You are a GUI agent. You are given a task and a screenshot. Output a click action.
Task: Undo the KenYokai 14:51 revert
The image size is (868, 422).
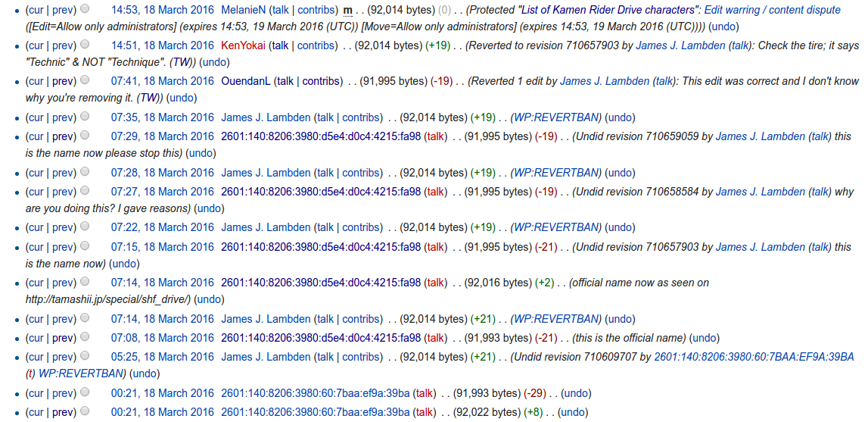click(x=213, y=62)
